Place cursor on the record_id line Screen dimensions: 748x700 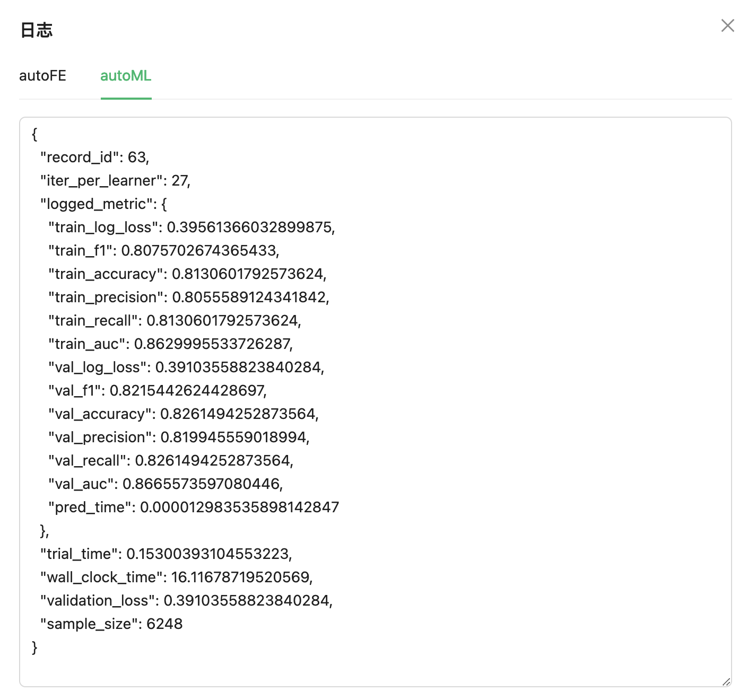click(x=94, y=157)
